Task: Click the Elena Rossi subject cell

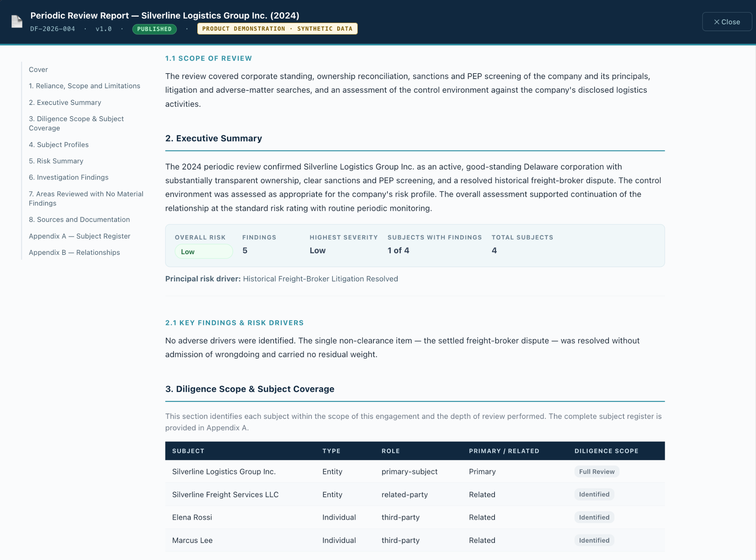Action: 192,518
